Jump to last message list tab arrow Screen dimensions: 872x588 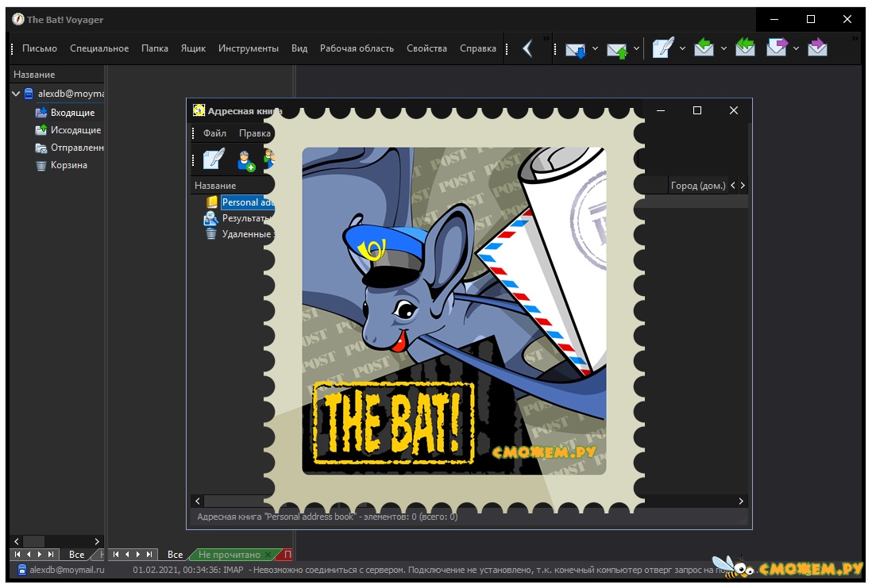(149, 554)
